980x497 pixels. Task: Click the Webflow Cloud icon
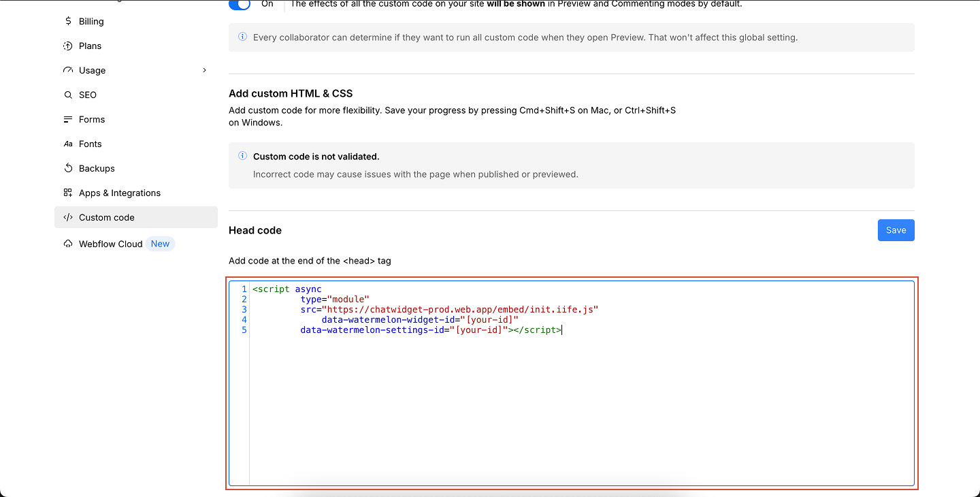68,244
